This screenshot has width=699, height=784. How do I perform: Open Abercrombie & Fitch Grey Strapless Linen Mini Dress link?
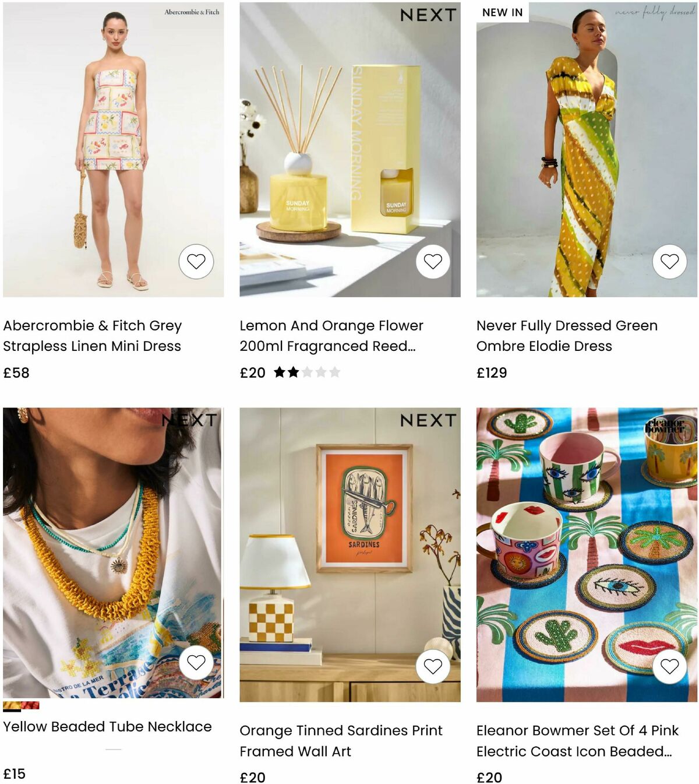point(93,336)
